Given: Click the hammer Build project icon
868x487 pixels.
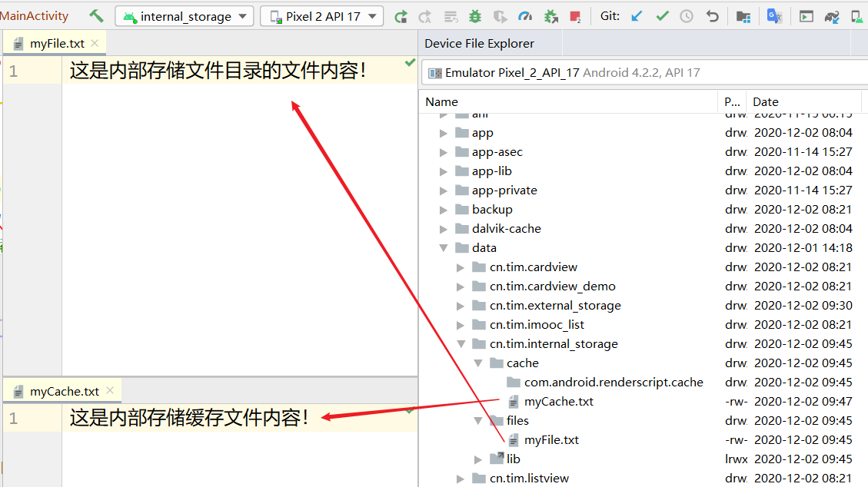Looking at the screenshot, I should 96,16.
